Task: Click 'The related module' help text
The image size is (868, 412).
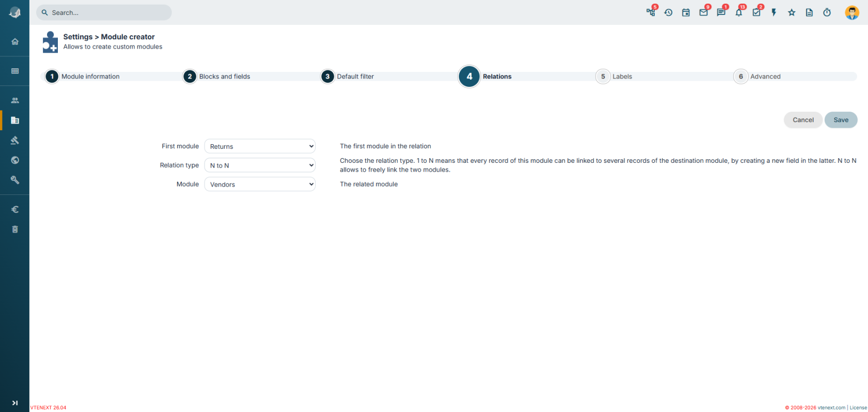Action: point(369,184)
